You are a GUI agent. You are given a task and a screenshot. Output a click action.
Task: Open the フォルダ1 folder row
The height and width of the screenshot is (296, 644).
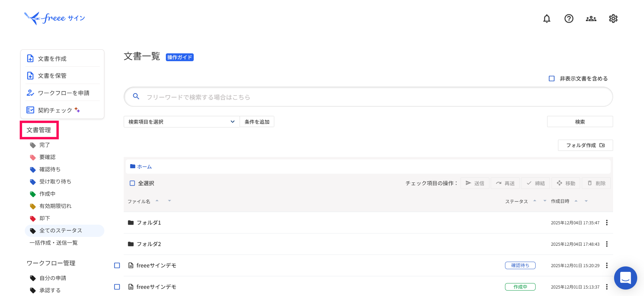368,223
